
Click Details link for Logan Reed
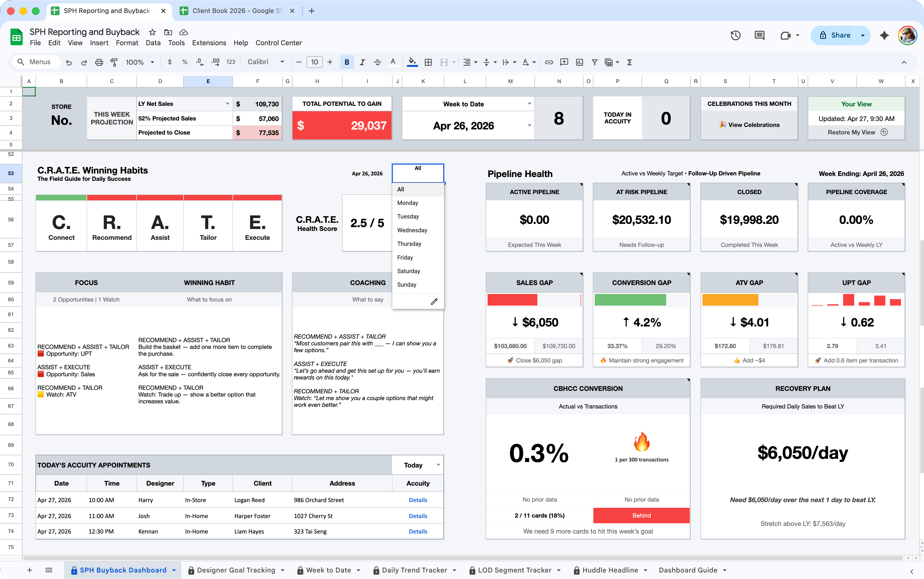[417, 500]
